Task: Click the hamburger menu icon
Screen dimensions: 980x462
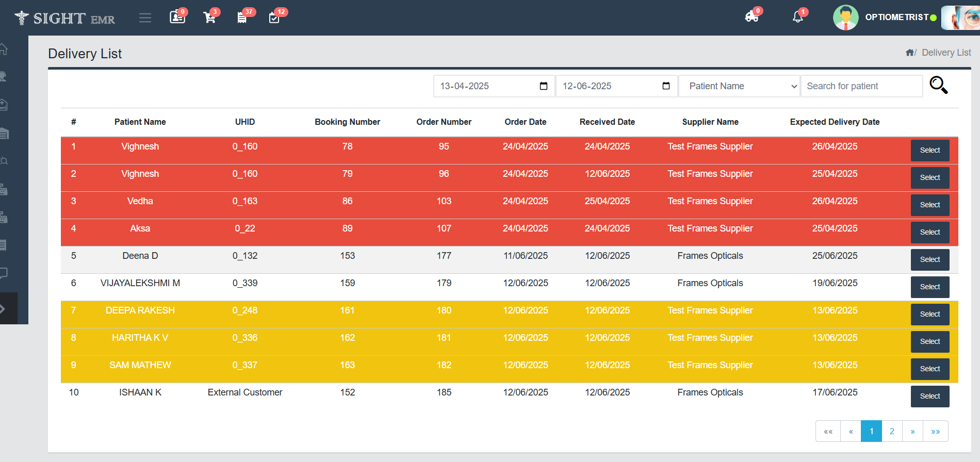Action: (x=145, y=18)
